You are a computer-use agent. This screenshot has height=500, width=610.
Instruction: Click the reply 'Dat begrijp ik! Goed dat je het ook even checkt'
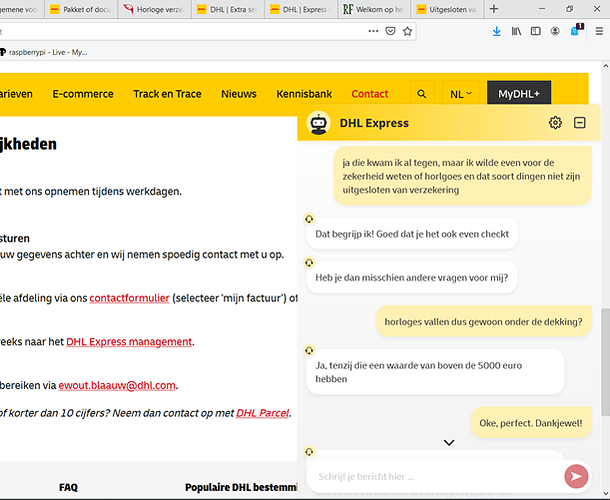(x=412, y=234)
